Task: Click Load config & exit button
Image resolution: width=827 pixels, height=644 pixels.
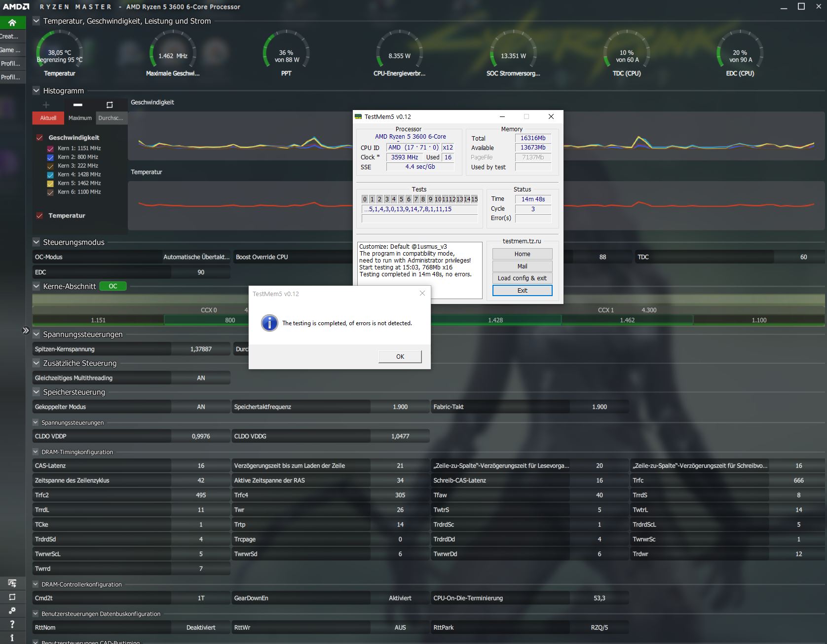Action: pos(522,278)
